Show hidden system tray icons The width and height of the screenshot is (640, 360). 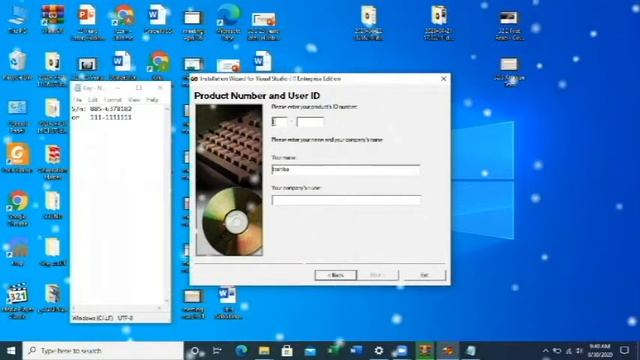coord(545,351)
